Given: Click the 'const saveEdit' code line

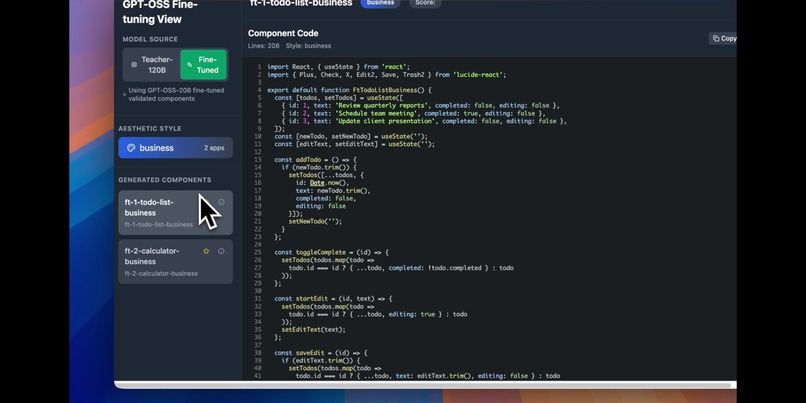Looking at the screenshot, I should click(x=321, y=353).
